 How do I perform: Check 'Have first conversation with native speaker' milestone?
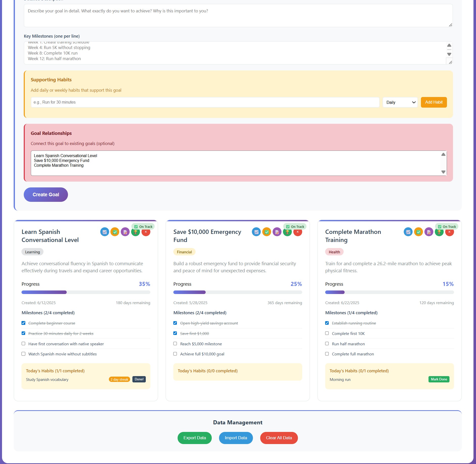pyautogui.click(x=23, y=344)
